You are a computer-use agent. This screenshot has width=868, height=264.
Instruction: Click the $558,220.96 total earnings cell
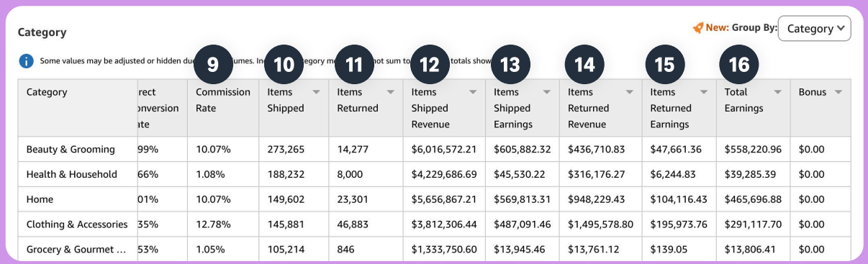point(753,150)
